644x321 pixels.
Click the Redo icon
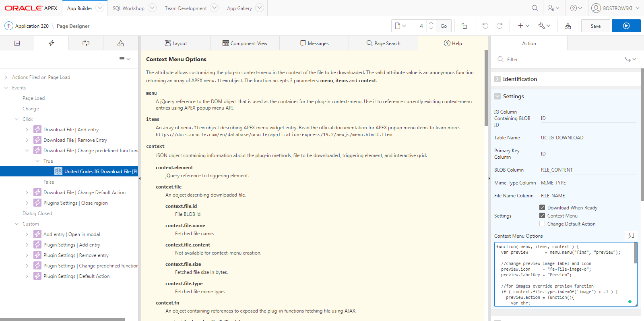click(500, 26)
